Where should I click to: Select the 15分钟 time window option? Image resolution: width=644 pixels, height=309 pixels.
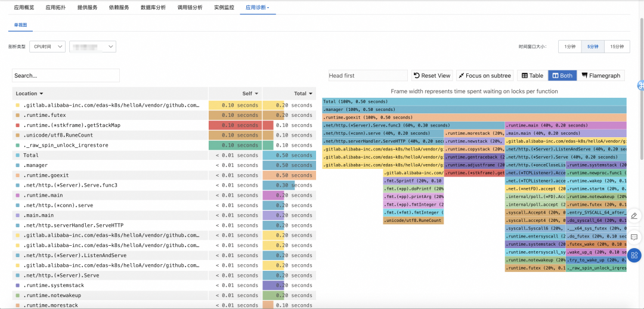[x=617, y=47]
